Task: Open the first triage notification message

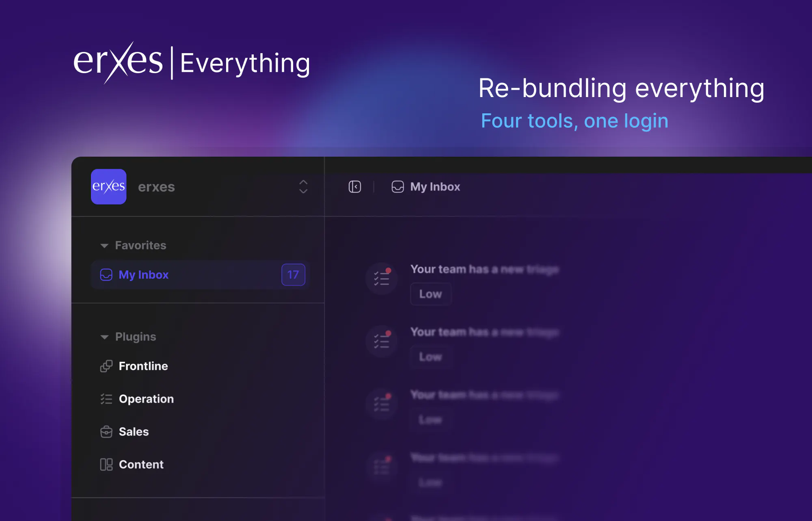Action: [484, 269]
